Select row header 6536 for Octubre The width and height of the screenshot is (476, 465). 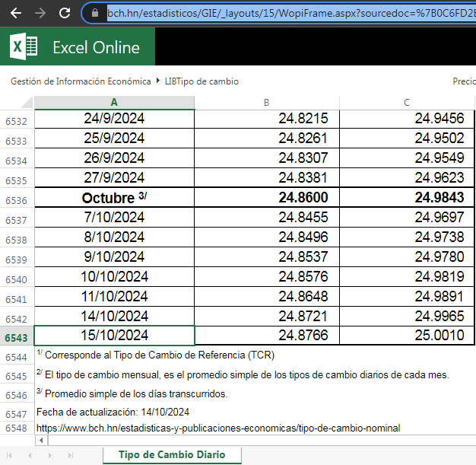tap(17, 200)
